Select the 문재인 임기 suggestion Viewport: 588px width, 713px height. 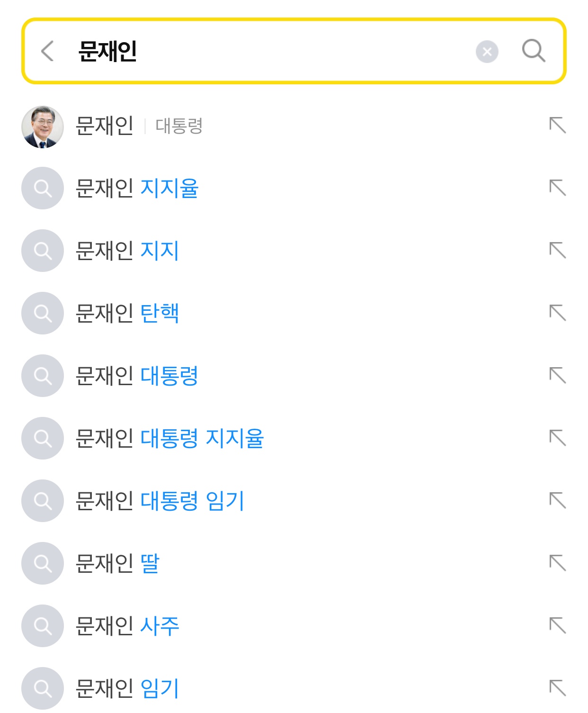coord(127,688)
